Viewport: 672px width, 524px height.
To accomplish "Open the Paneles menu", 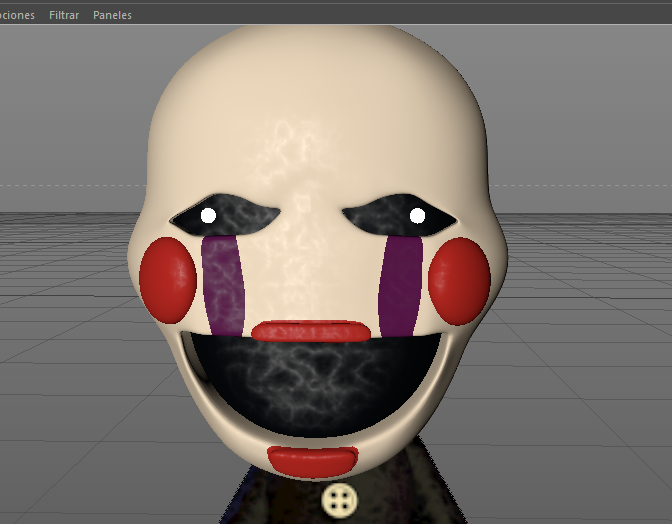I will 112,15.
